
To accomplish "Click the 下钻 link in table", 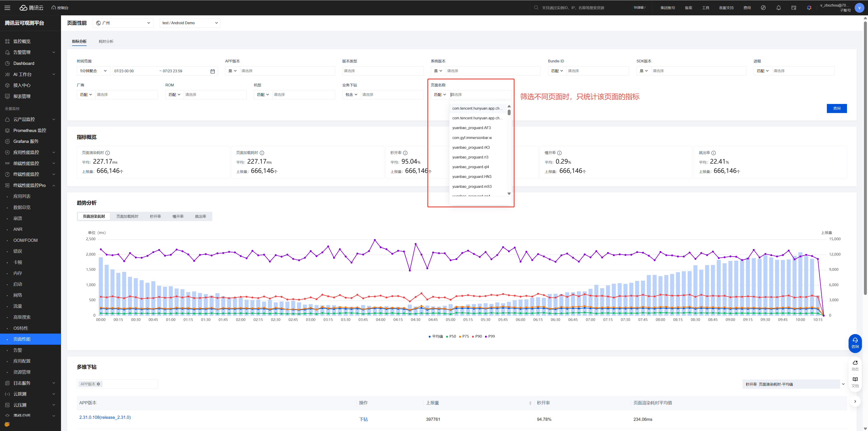I will pyautogui.click(x=363, y=419).
